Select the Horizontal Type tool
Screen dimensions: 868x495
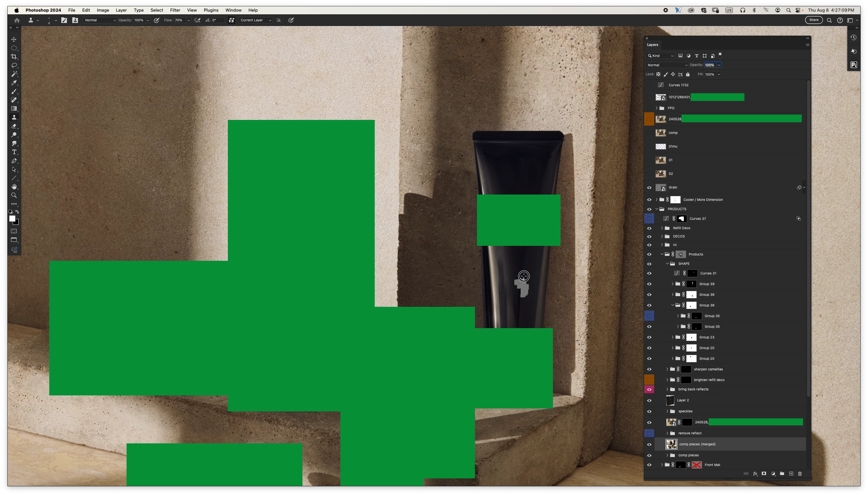[14, 152]
